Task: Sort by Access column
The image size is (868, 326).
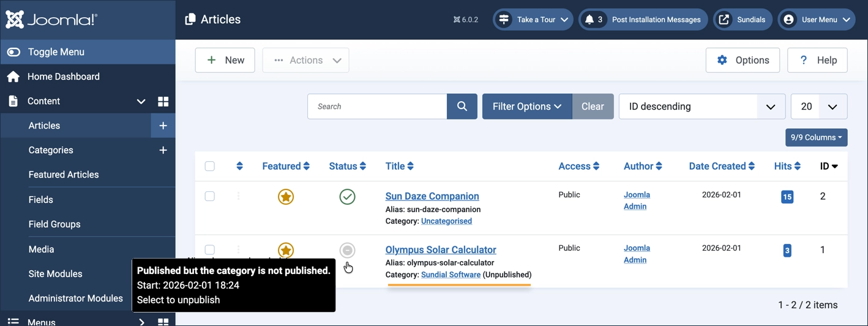Action: pos(578,166)
